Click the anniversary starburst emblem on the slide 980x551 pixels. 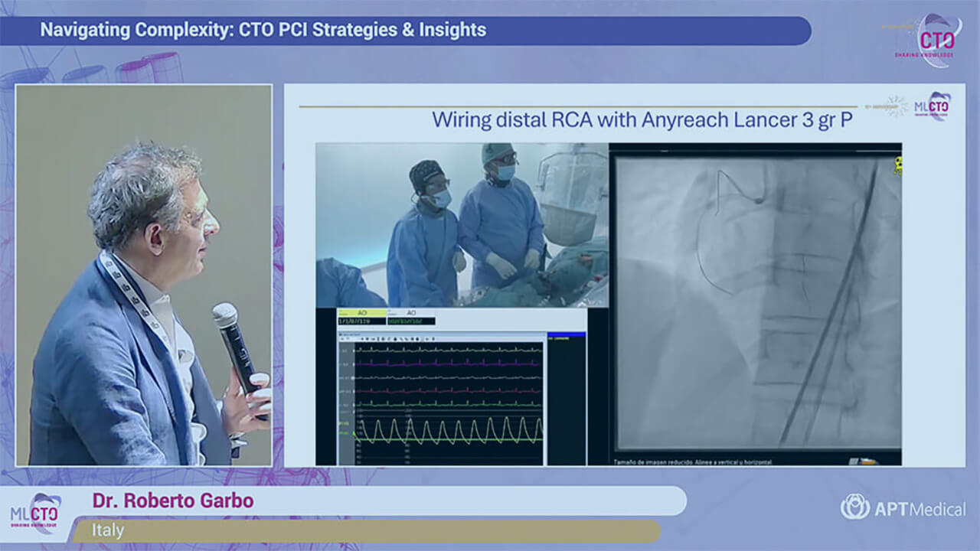(895, 106)
